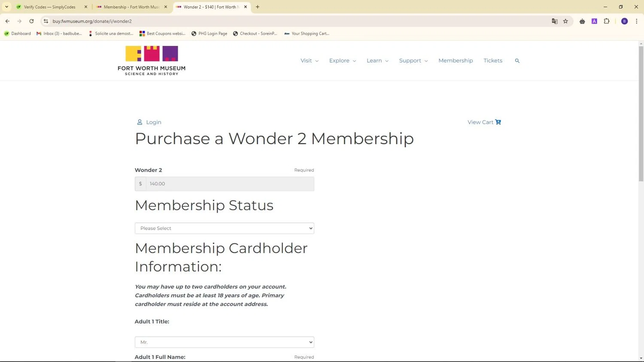
Task: Expand the Visit navigation menu
Action: (310, 61)
